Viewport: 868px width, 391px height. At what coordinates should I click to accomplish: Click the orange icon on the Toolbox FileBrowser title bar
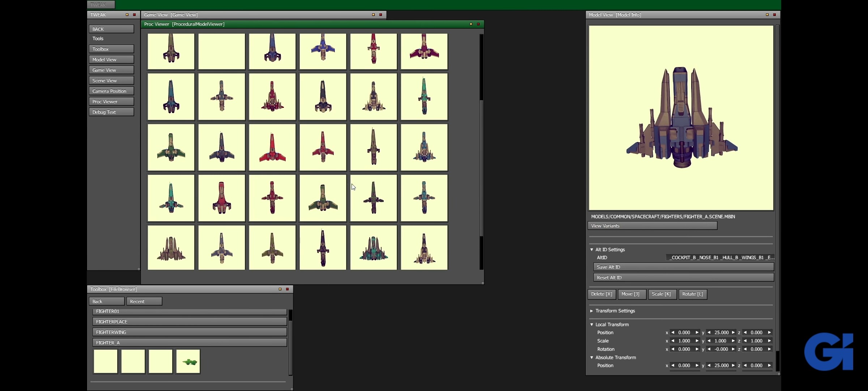[280, 289]
